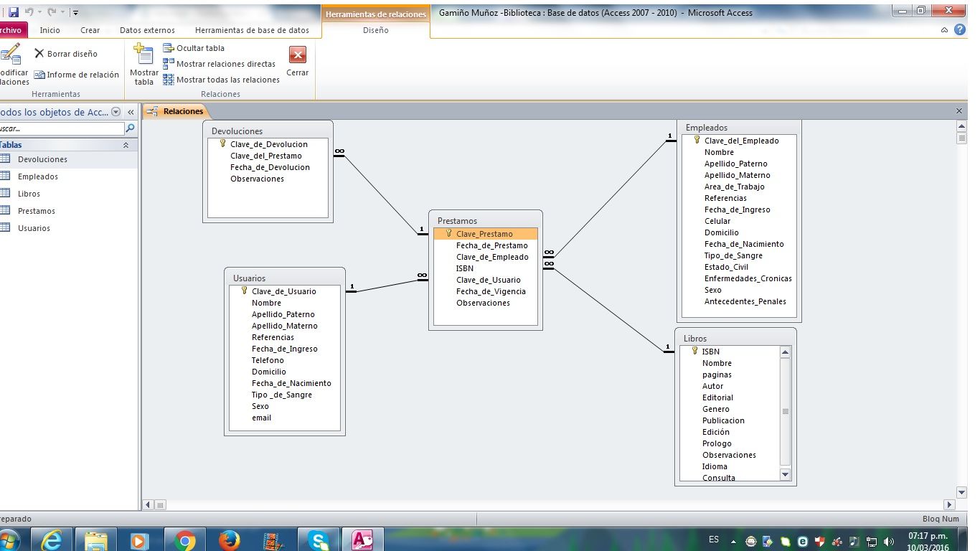Open the navigation pane category dropdown

click(116, 112)
